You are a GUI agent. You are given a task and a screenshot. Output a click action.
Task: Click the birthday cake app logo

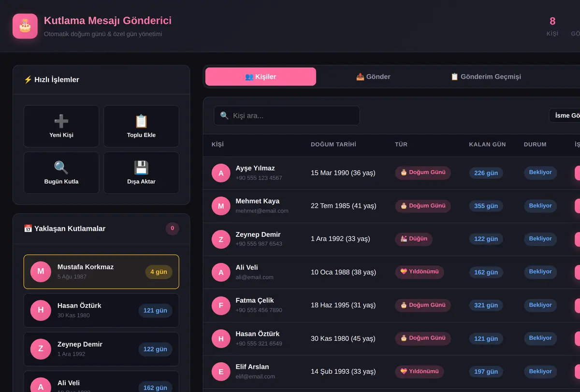(25, 26)
